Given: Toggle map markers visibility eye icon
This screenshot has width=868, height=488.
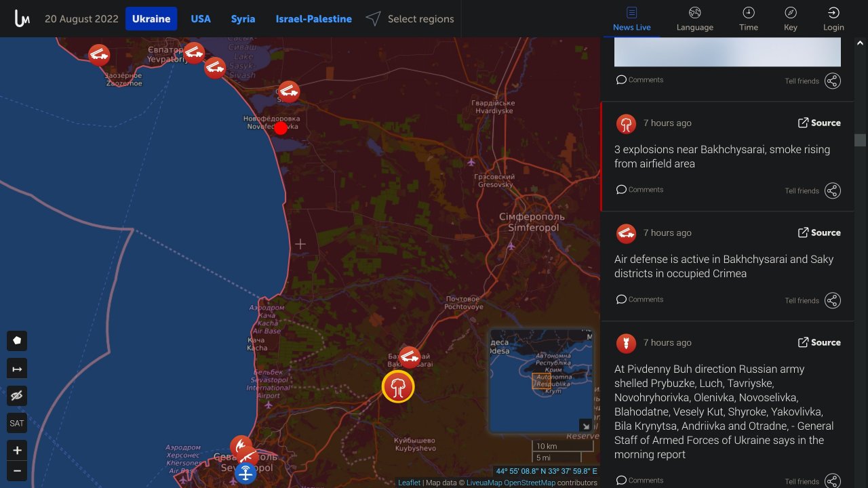Looking at the screenshot, I should pyautogui.click(x=17, y=396).
